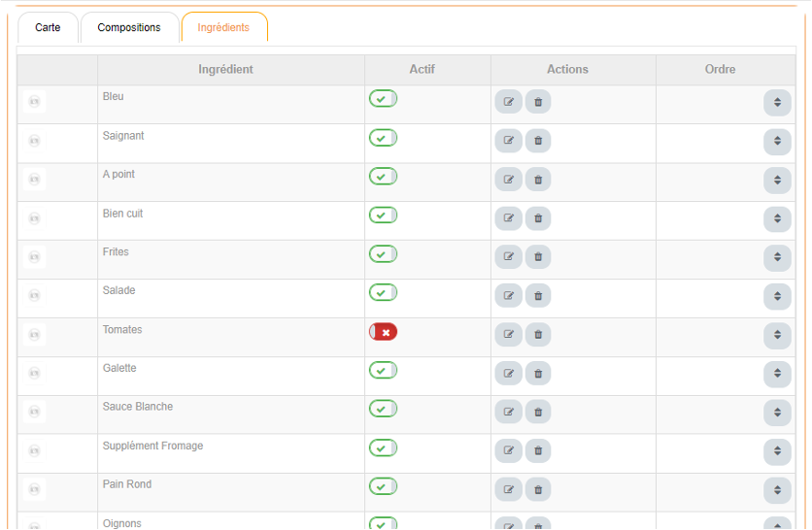The image size is (812, 530).
Task: Switch to the Carte tab
Action: click(48, 27)
